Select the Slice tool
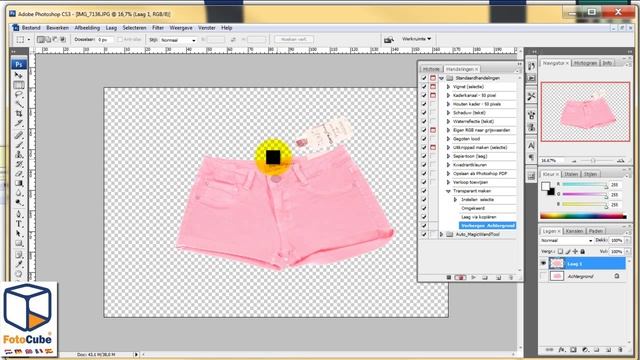 tap(18, 123)
